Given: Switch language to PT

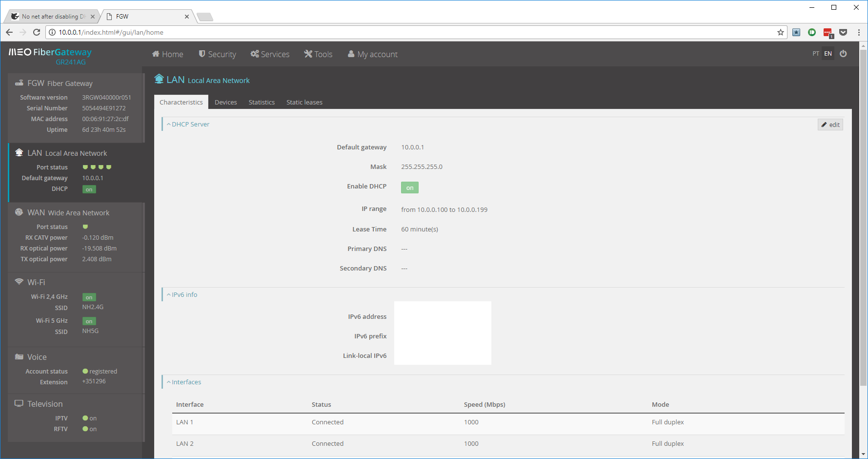Looking at the screenshot, I should 816,54.
